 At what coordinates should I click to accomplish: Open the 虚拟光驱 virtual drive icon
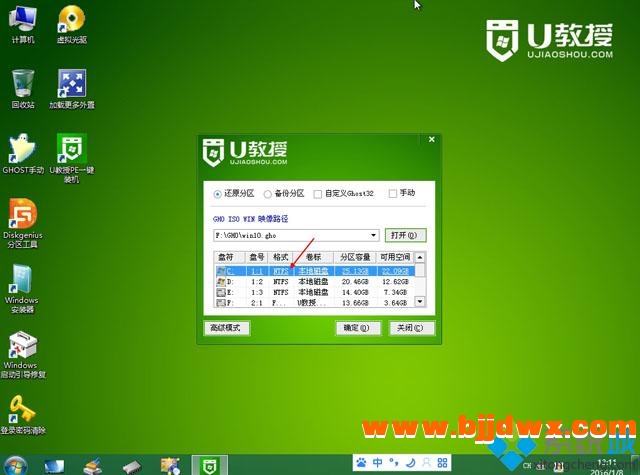pos(72,24)
